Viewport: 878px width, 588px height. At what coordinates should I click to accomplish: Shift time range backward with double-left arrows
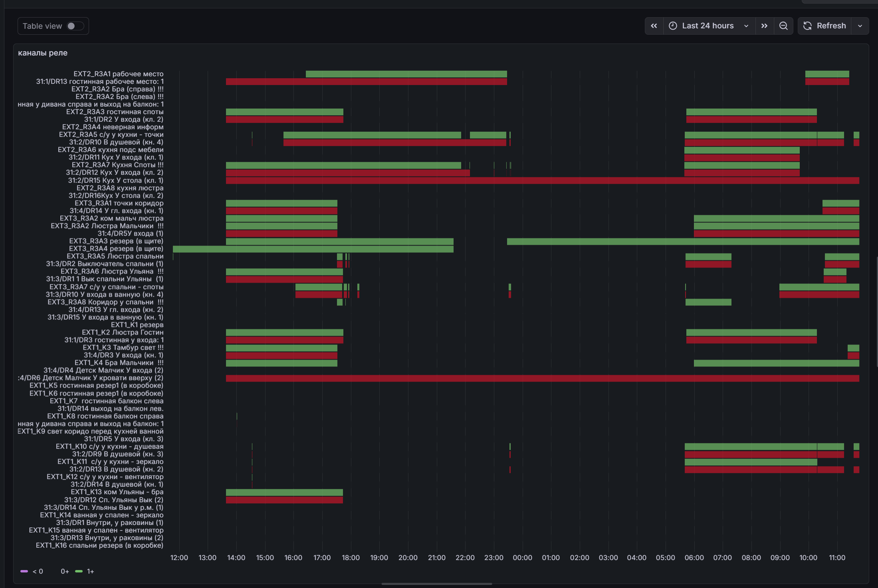coord(654,26)
